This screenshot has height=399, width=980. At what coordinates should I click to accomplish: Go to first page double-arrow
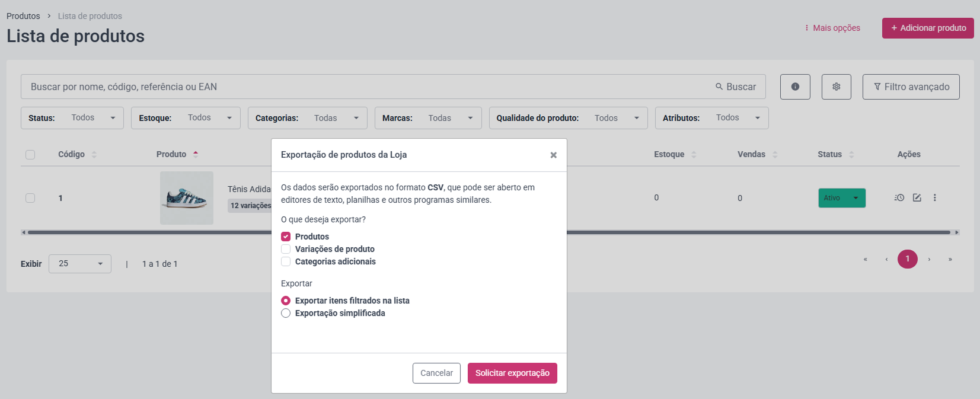(x=866, y=259)
